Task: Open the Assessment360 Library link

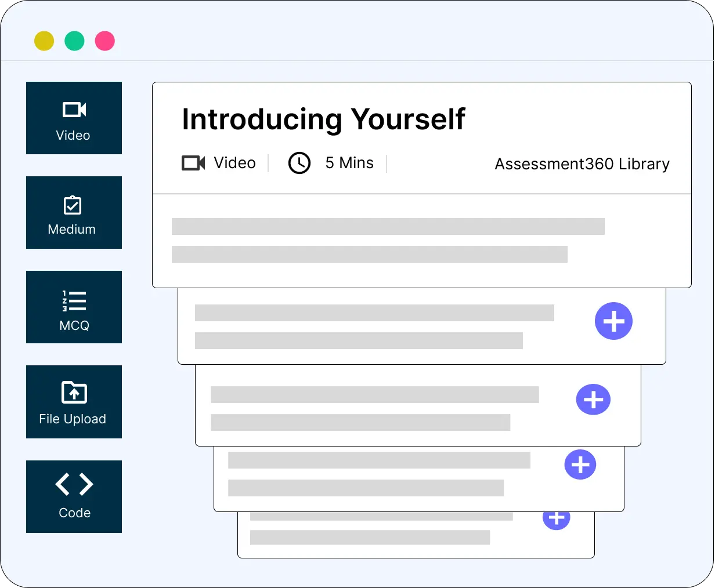Action: (582, 164)
